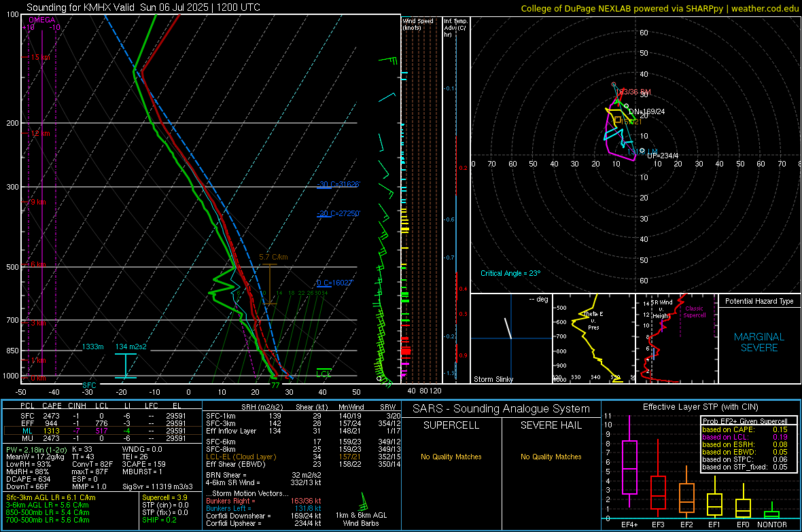Viewport: 802px width, 532px height.
Task: Click 'No Quality Matches' under SUPERCELL
Action: pyautogui.click(x=451, y=457)
